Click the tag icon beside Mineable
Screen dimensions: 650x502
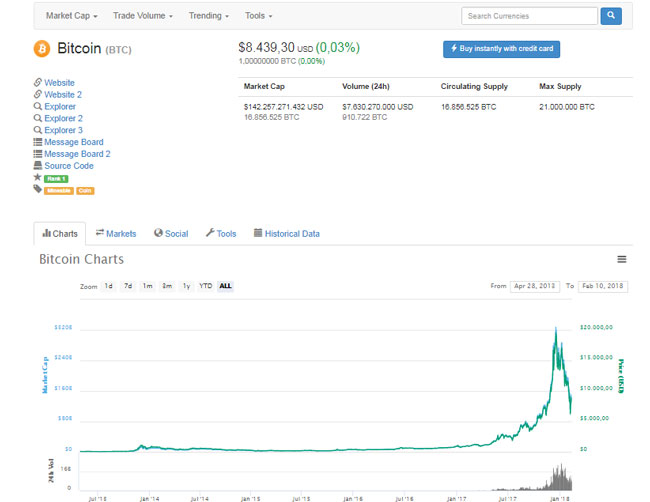(38, 189)
